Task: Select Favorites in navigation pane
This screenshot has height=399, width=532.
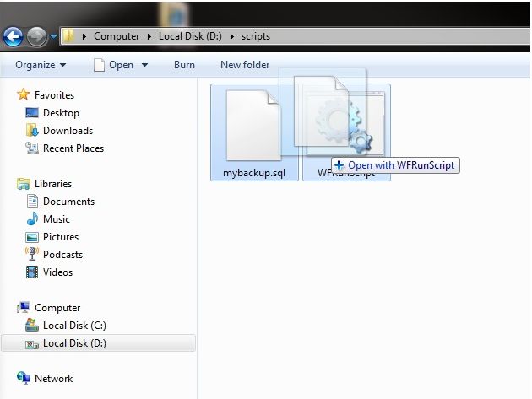Action: point(54,95)
